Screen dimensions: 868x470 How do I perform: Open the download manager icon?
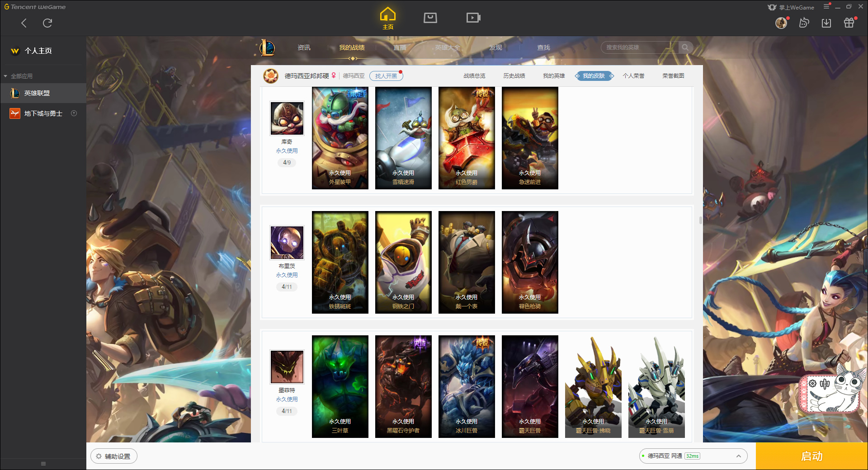pos(826,23)
